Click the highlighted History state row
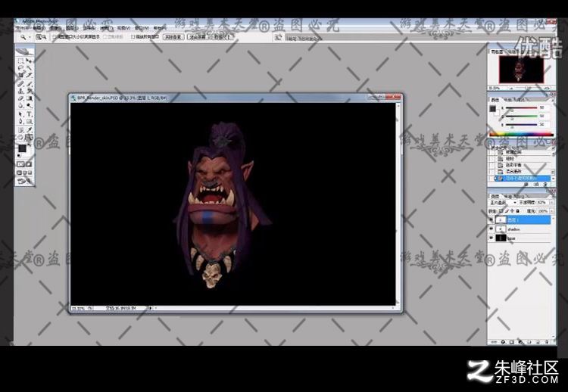Screen dimensions: 568x392 pos(523,179)
